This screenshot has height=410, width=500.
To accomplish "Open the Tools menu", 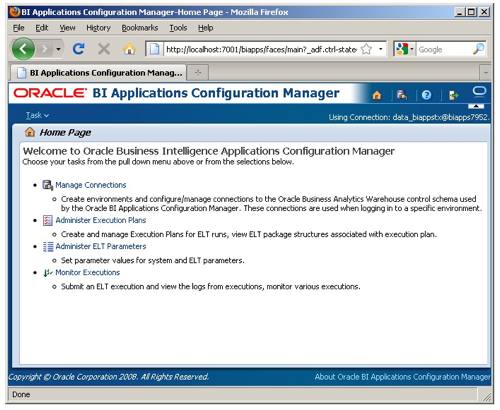I will (x=178, y=28).
